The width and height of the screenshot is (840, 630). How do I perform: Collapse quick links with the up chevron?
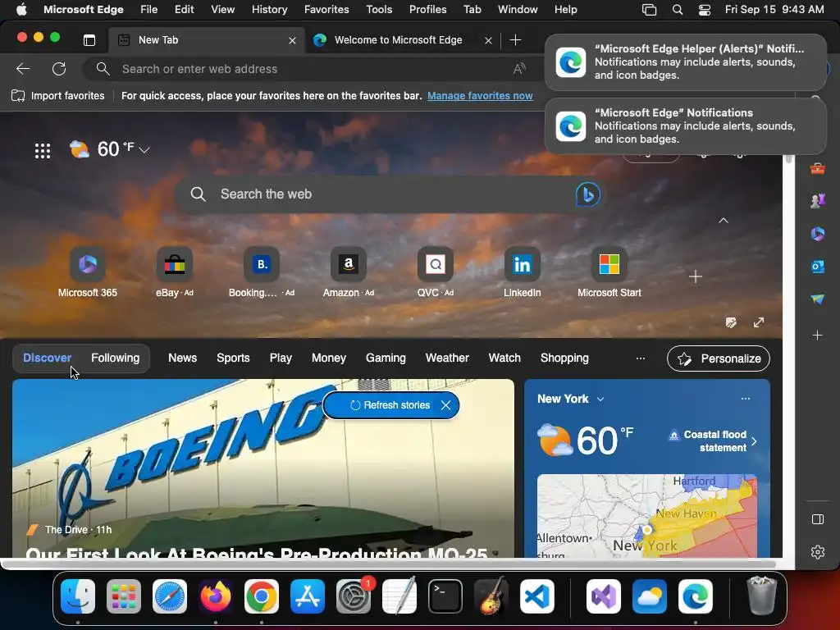(x=724, y=220)
